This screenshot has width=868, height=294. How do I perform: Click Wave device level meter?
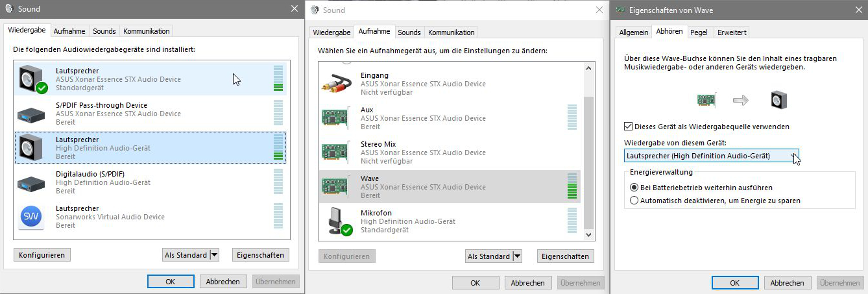[572, 186]
